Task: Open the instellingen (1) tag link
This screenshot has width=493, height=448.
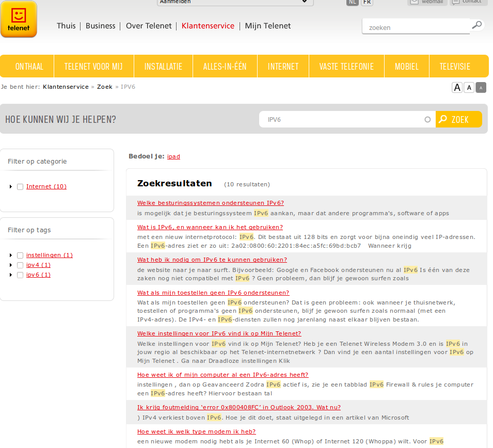Action: point(50,255)
